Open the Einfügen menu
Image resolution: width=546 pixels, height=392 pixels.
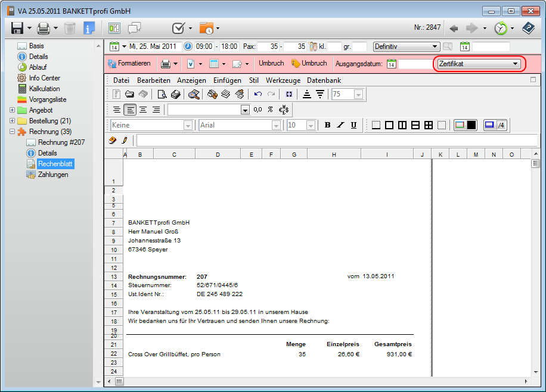pos(227,80)
